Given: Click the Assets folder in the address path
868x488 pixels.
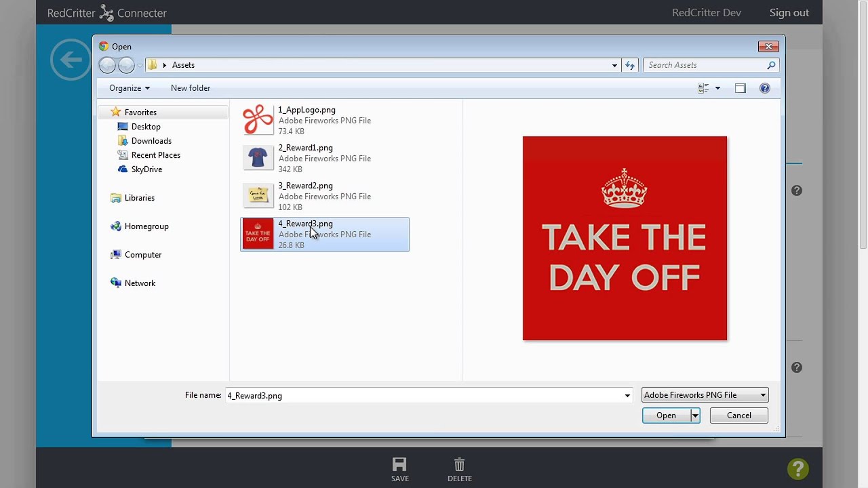Looking at the screenshot, I should (183, 65).
